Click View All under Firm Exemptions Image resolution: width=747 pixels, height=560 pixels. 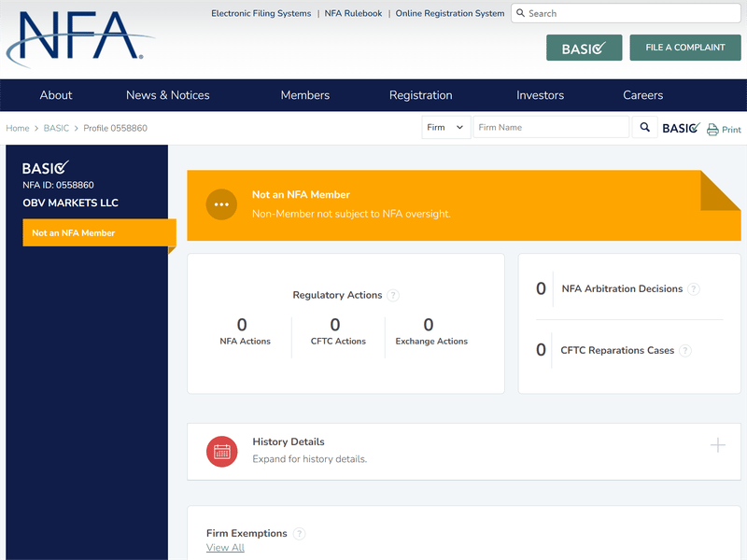pyautogui.click(x=225, y=548)
